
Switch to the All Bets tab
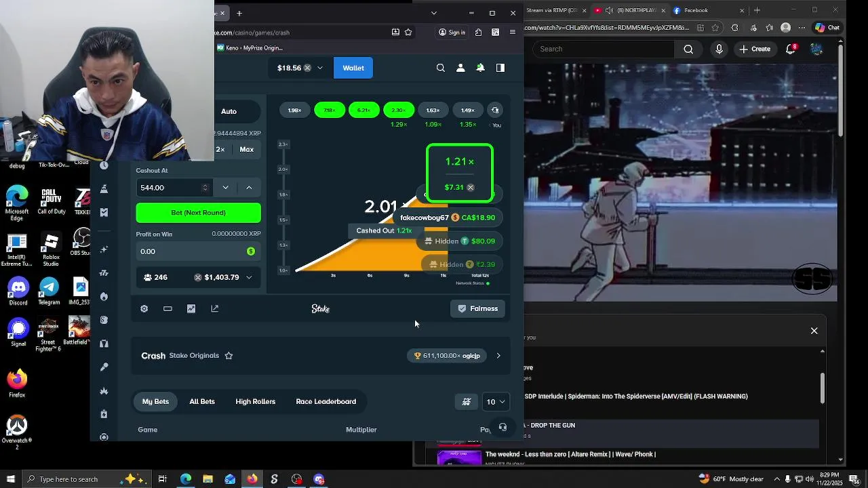pyautogui.click(x=202, y=402)
